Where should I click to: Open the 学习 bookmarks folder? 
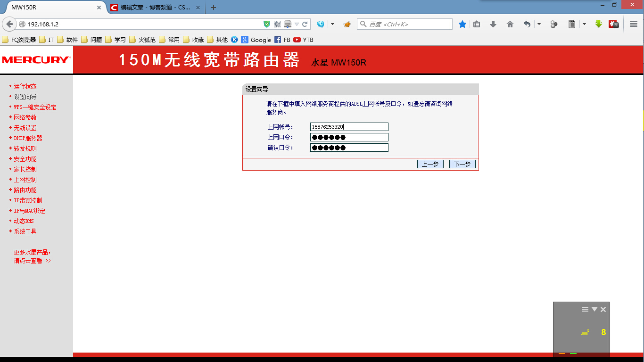coord(116,40)
